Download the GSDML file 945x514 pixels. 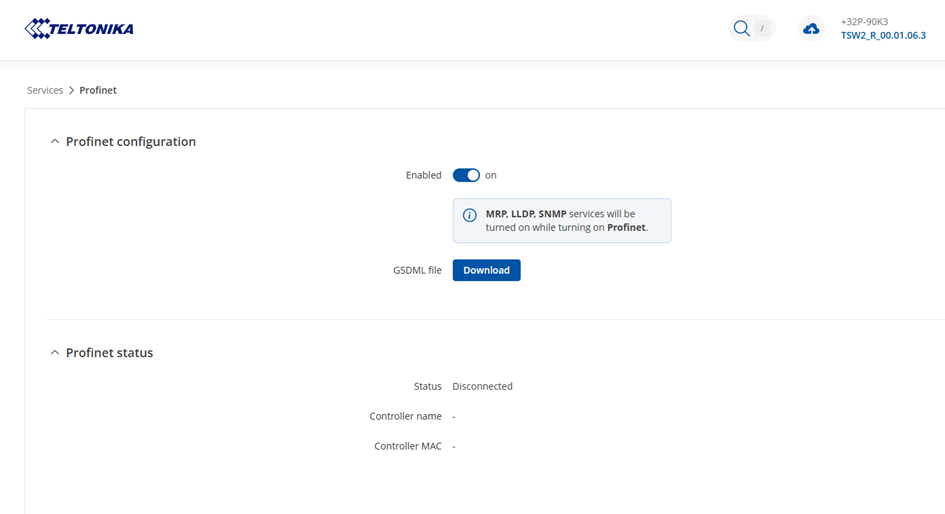click(x=486, y=270)
